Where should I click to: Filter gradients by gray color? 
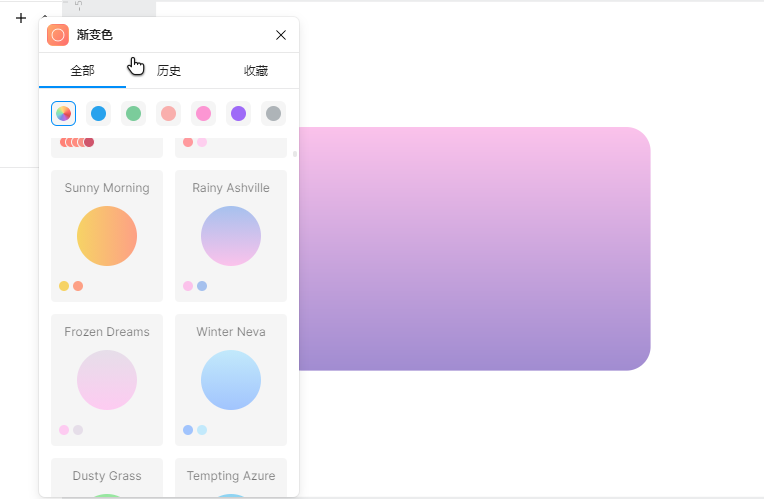click(x=273, y=114)
